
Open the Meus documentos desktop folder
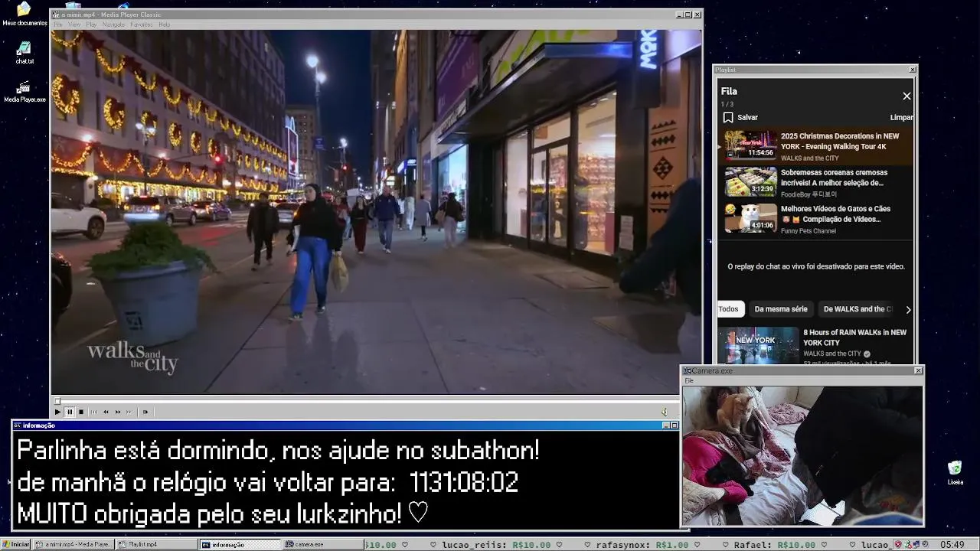24,15
